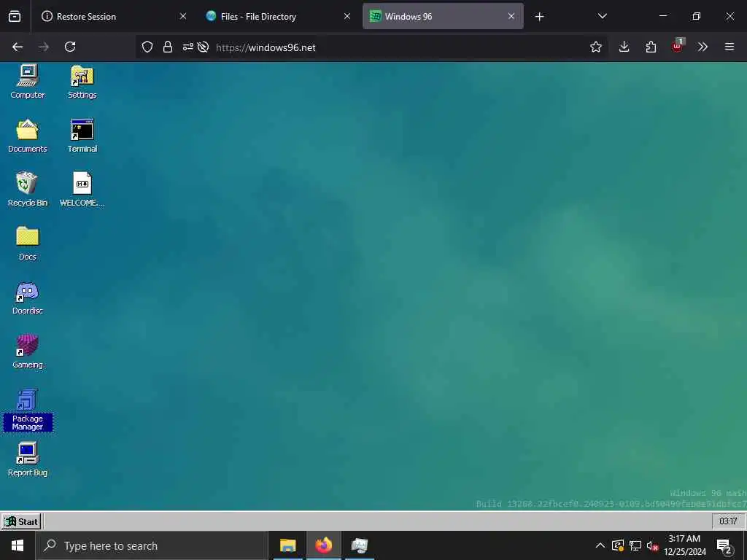747x560 pixels.
Task: Select the Windows 96 browser tab
Action: [x=443, y=16]
